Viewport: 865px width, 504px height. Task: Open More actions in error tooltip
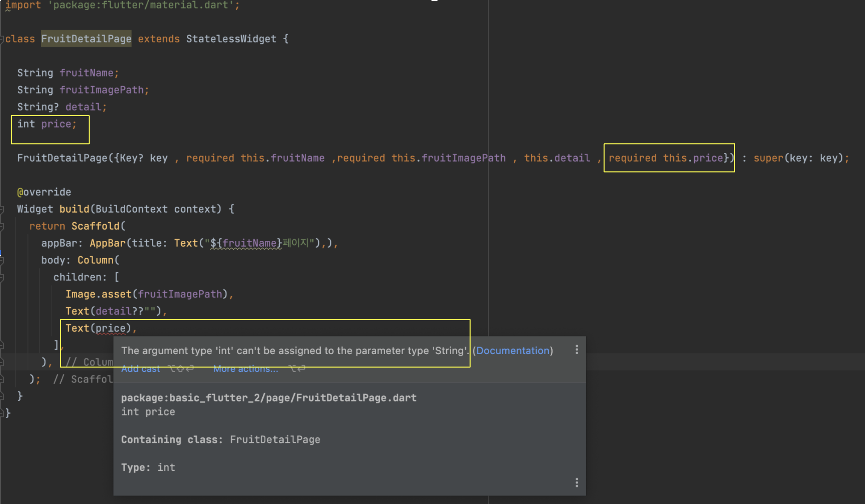tap(245, 369)
